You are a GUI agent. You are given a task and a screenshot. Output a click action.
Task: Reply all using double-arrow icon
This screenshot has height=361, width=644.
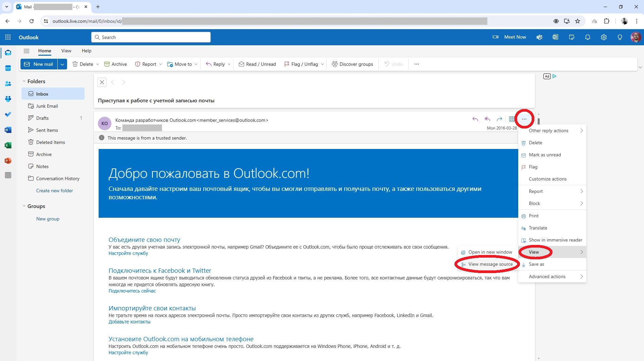tap(487, 119)
